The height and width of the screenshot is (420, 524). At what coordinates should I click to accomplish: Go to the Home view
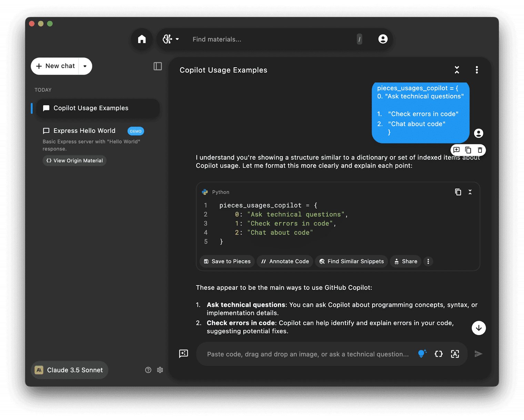142,39
